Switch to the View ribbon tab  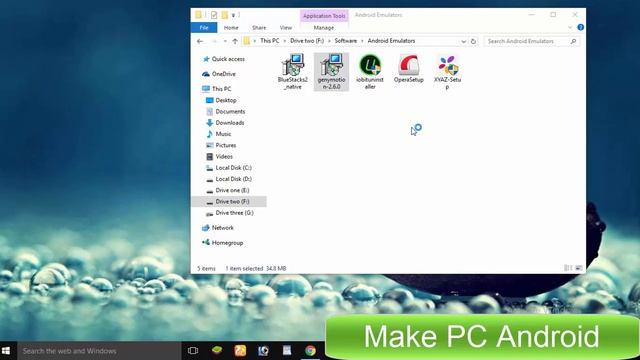286,27
